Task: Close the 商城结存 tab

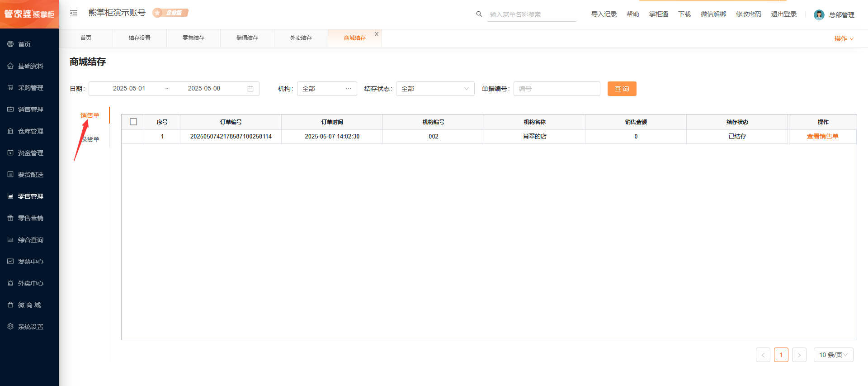Action: pos(377,34)
